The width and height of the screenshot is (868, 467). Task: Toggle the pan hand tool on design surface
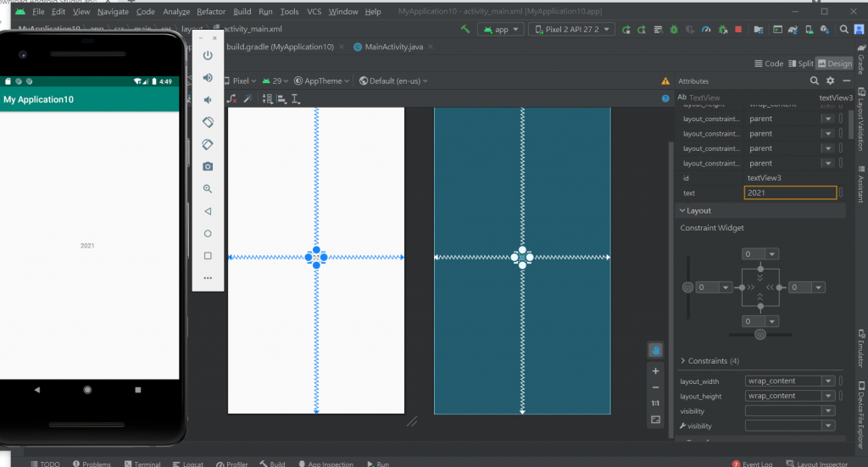[655, 350]
